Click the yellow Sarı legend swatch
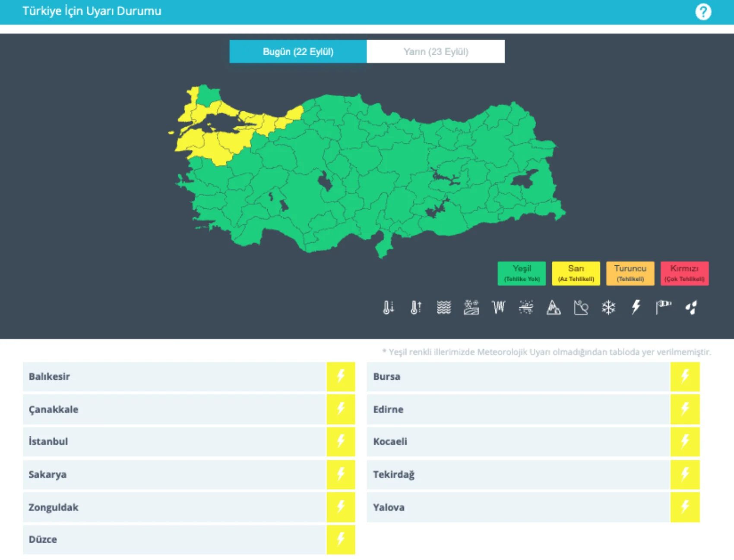Viewport: 734px width, 560px height. point(576,273)
